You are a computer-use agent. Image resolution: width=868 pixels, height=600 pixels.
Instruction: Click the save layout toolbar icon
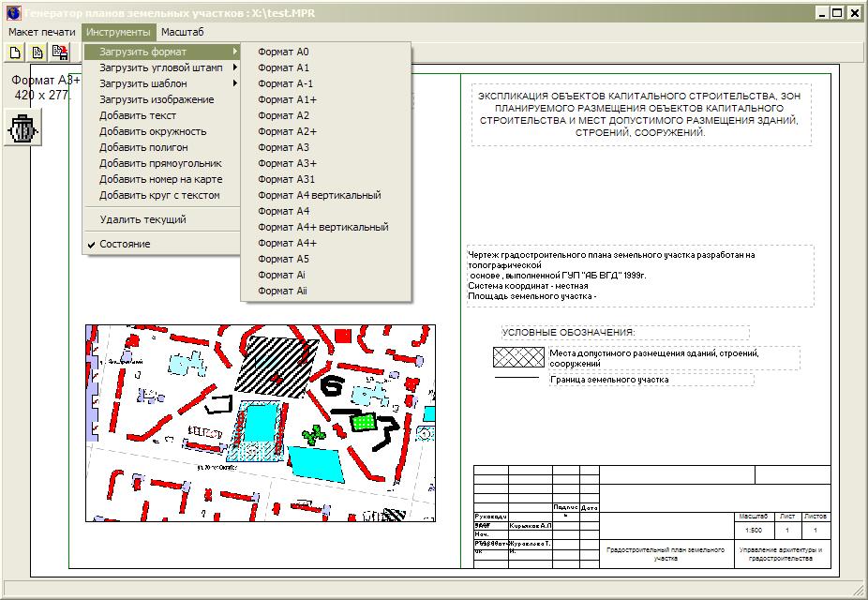click(x=59, y=52)
